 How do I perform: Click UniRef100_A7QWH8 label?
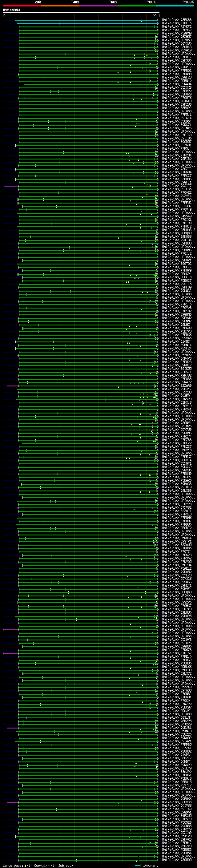[177, 74]
